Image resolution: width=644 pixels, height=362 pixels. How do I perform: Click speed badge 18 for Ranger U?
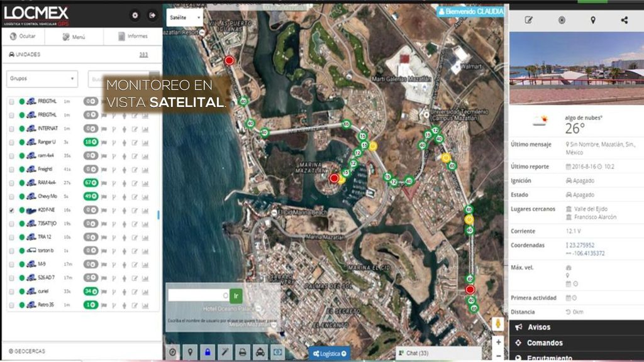tap(91, 142)
